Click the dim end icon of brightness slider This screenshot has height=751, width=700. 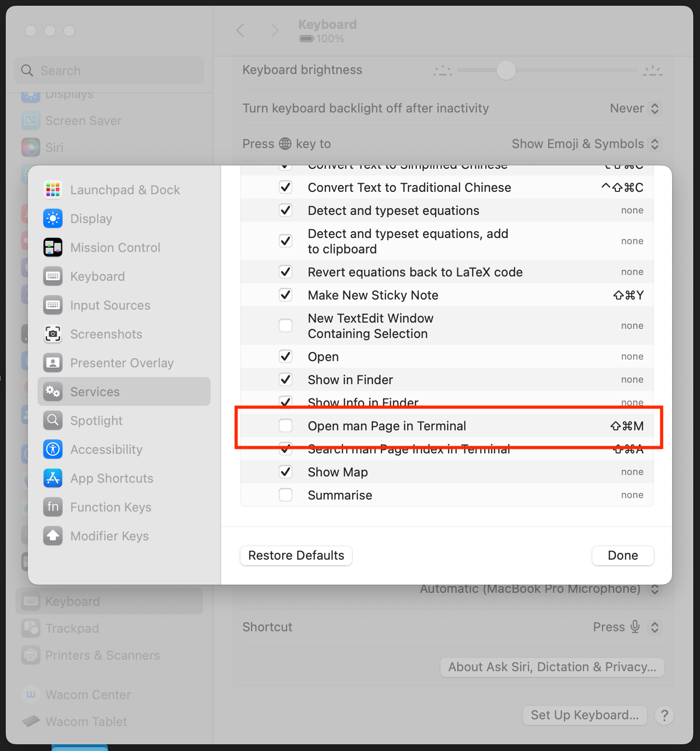tap(442, 71)
